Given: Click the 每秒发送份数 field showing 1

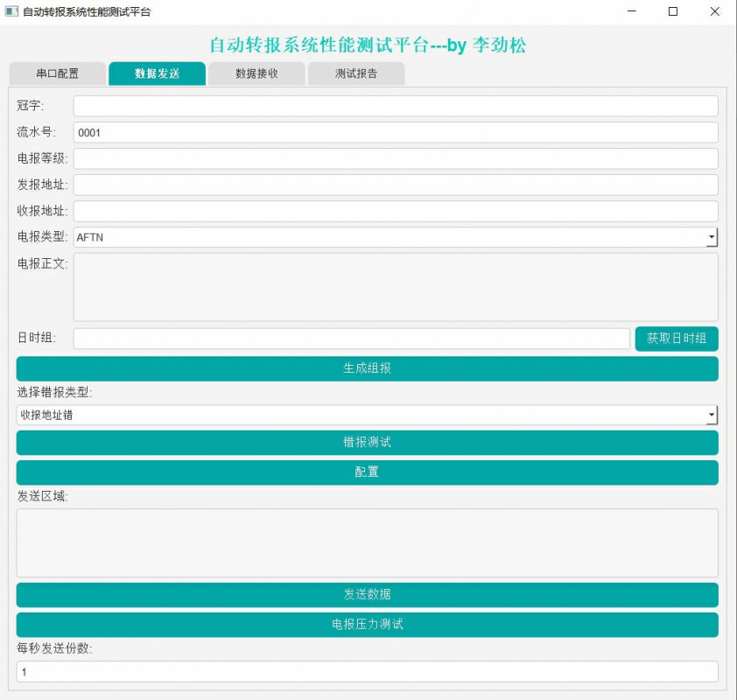Looking at the screenshot, I should point(368,671).
